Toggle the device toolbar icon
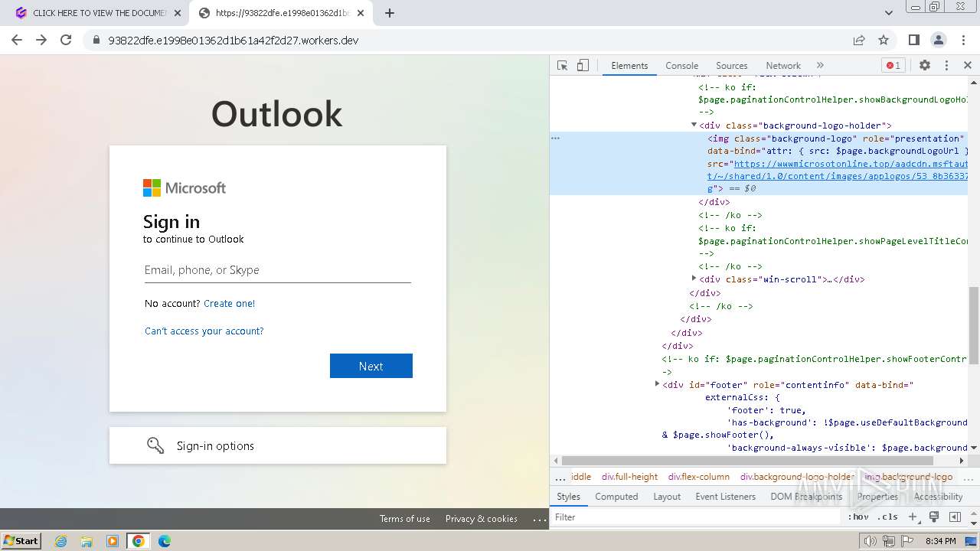This screenshot has height=551, width=980. [x=583, y=66]
